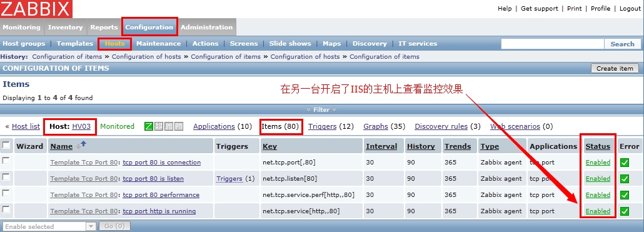The height and width of the screenshot is (232, 644).
Task: Open the Triggers (12) link
Action: (x=323, y=126)
